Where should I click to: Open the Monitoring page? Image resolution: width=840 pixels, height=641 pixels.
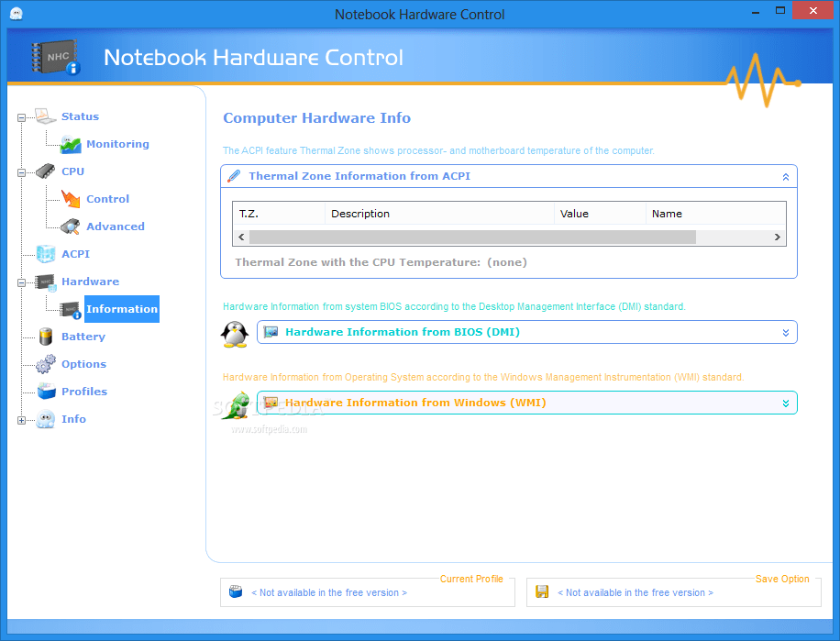[118, 144]
